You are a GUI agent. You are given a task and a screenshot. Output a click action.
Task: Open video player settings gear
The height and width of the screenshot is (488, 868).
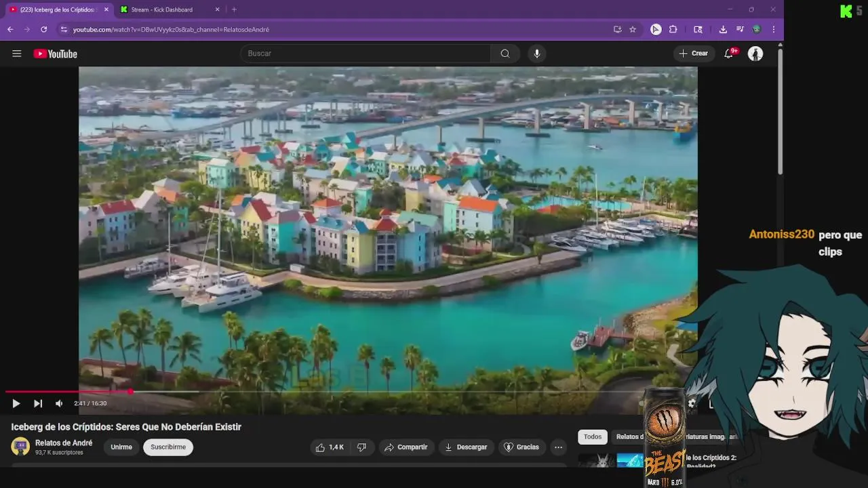[x=691, y=403]
